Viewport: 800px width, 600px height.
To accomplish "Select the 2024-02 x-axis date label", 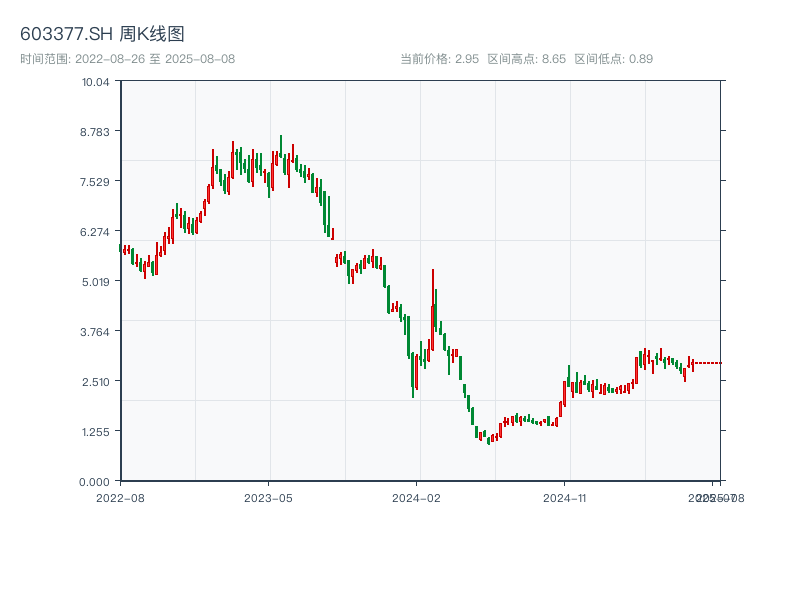I will (x=417, y=497).
